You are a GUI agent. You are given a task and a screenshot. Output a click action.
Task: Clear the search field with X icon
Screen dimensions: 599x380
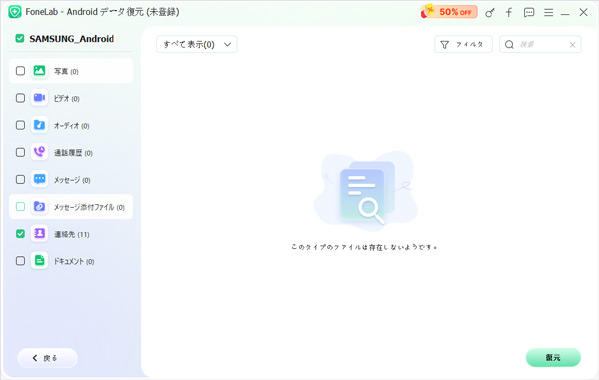[x=572, y=45]
